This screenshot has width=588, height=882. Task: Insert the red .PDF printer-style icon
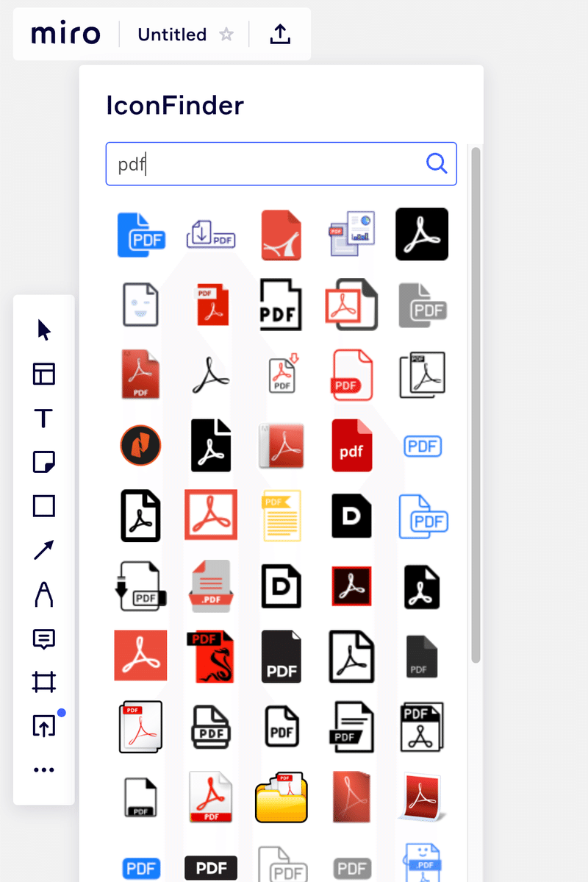point(211,586)
